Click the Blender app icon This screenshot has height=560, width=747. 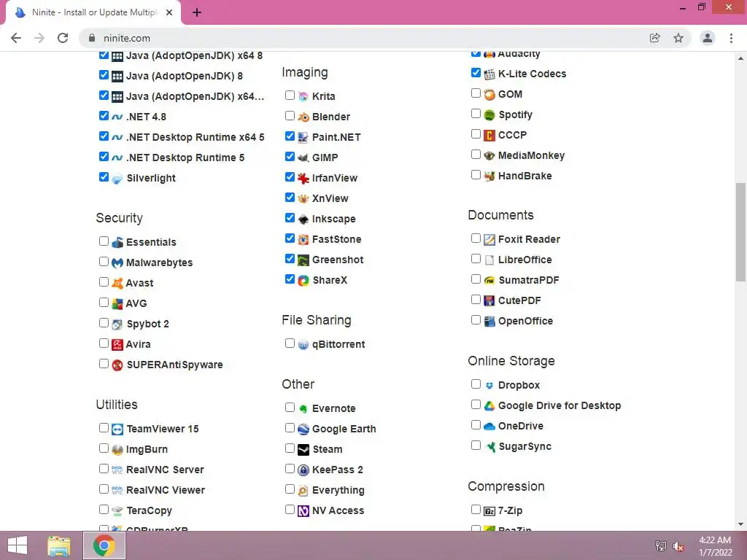(x=303, y=117)
